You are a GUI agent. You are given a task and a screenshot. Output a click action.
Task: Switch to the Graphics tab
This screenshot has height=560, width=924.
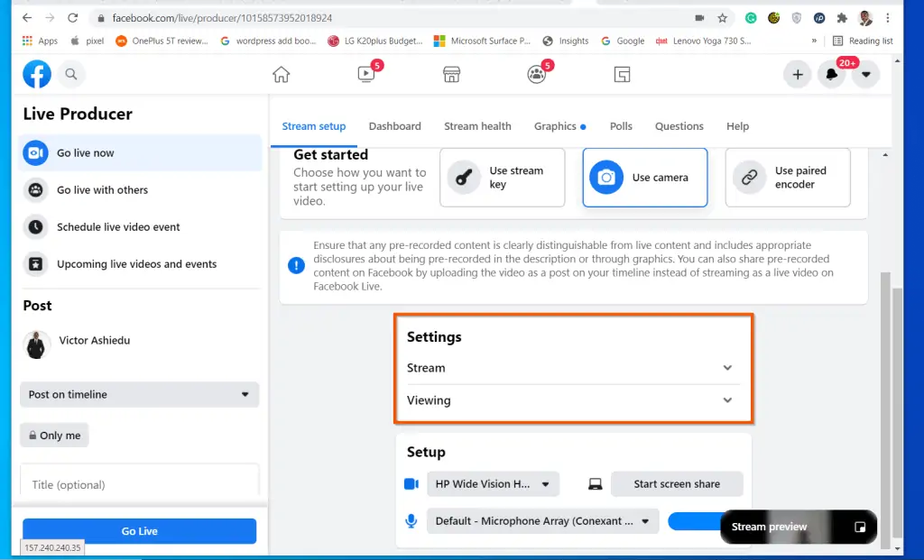pos(559,126)
